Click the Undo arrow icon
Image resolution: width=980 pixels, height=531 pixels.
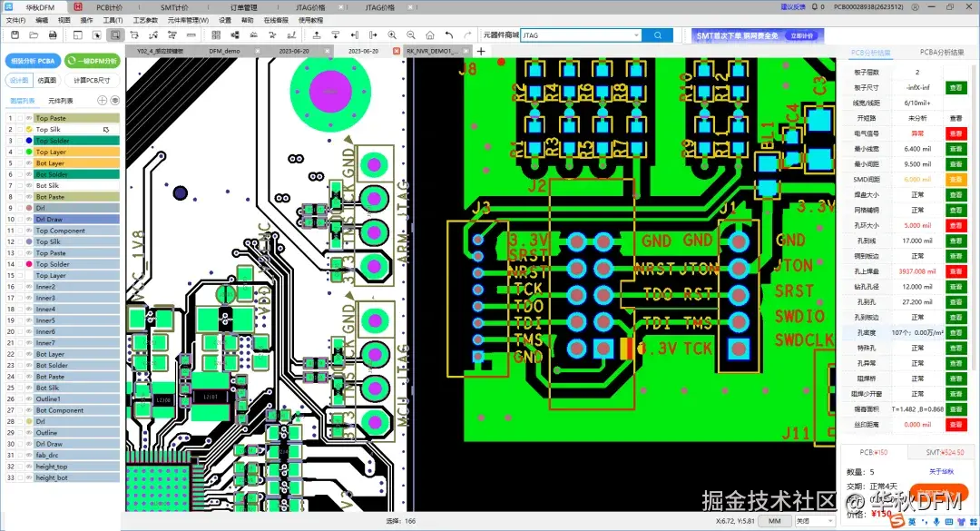(x=449, y=35)
